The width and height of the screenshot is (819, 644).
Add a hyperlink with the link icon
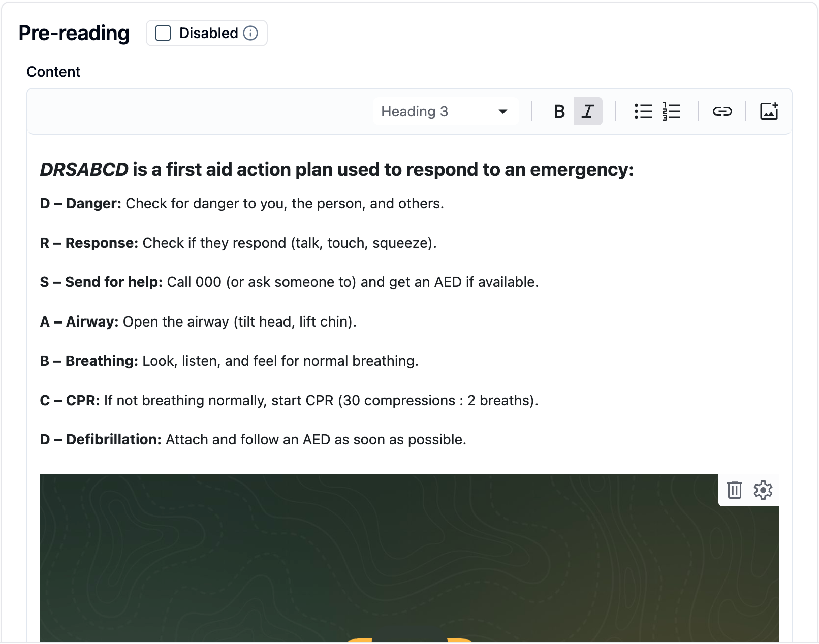(x=722, y=111)
